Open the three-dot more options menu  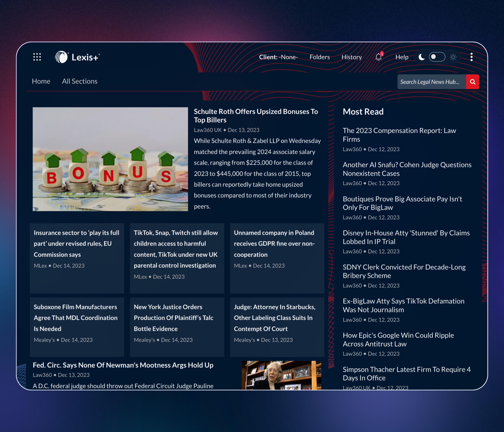[471, 57]
